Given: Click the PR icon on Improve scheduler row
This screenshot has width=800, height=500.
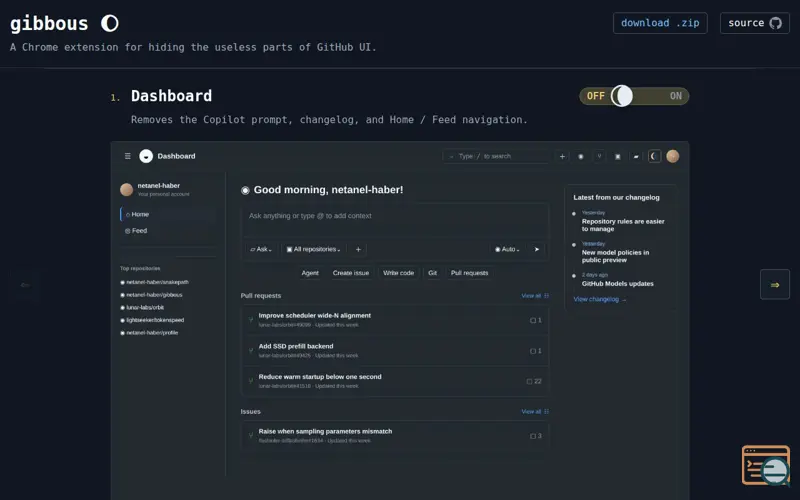Looking at the screenshot, I should click(251, 320).
